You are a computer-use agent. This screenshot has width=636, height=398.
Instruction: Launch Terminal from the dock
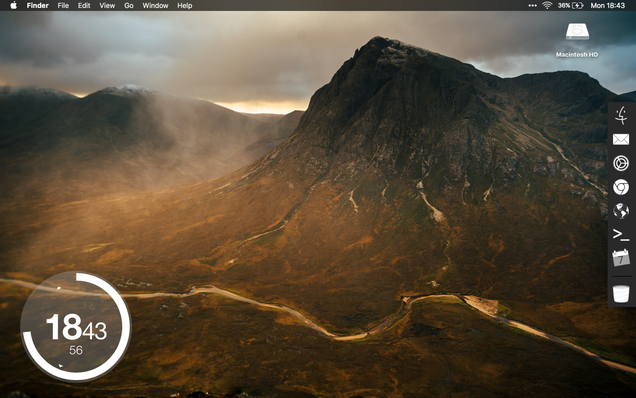[x=621, y=234]
